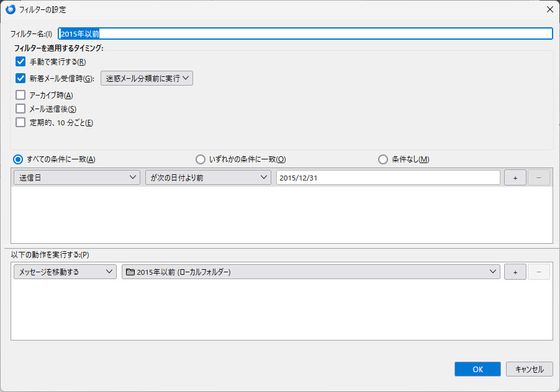560x392 pixels.
Task: Select the いずれかの条件に一致 radio button
Action: [201, 159]
